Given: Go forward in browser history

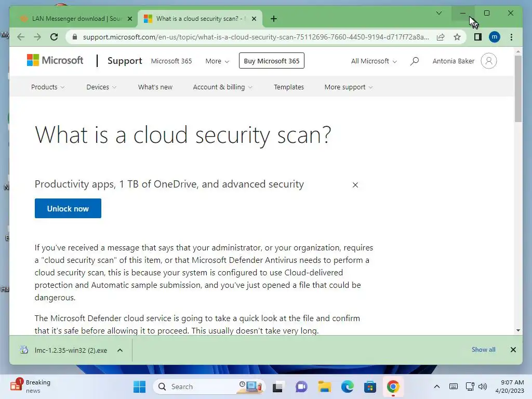Looking at the screenshot, I should [37, 37].
